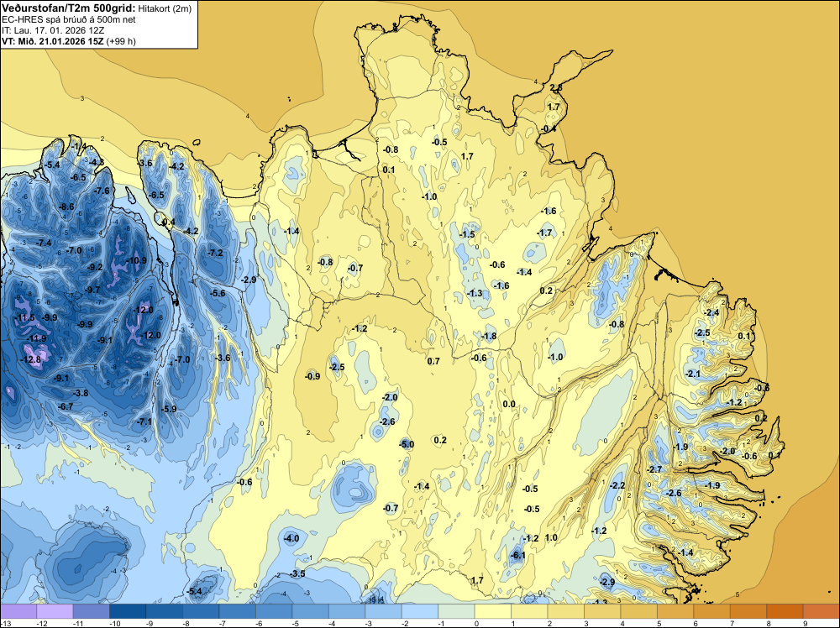Select the legend swatch between -6 and -5

[274, 611]
